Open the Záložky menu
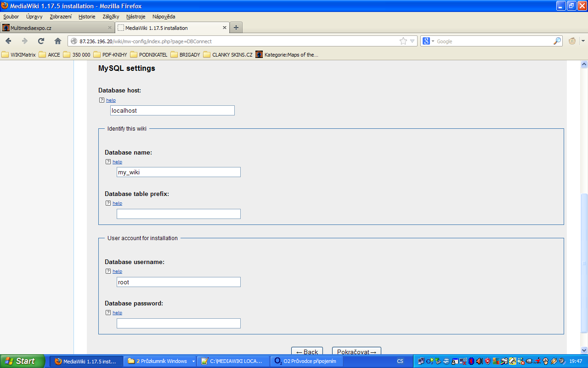 pos(111,17)
